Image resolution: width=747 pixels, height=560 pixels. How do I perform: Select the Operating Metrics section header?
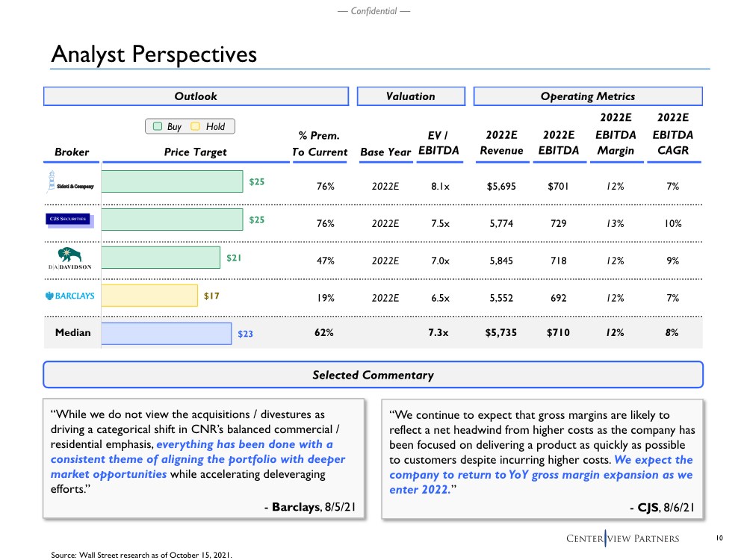tap(588, 96)
